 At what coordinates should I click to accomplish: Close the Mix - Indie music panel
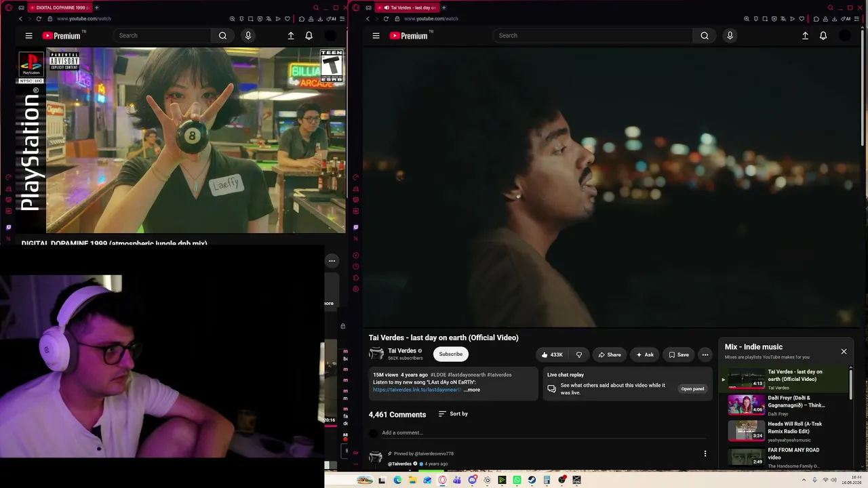(844, 351)
